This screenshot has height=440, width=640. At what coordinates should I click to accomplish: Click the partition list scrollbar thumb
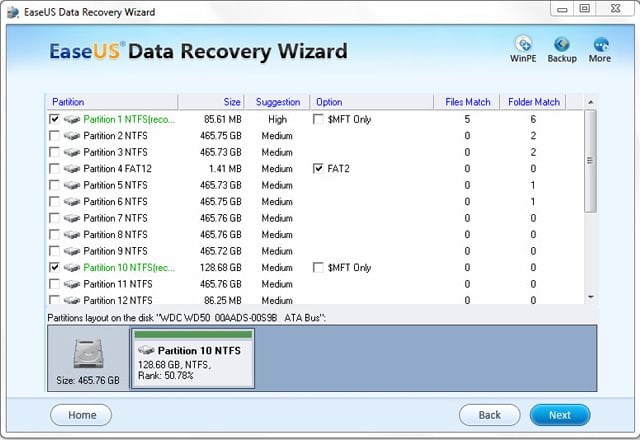590,161
